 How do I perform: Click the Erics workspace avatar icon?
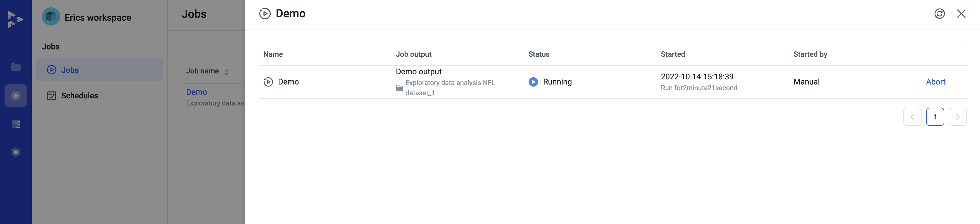pyautogui.click(x=51, y=17)
